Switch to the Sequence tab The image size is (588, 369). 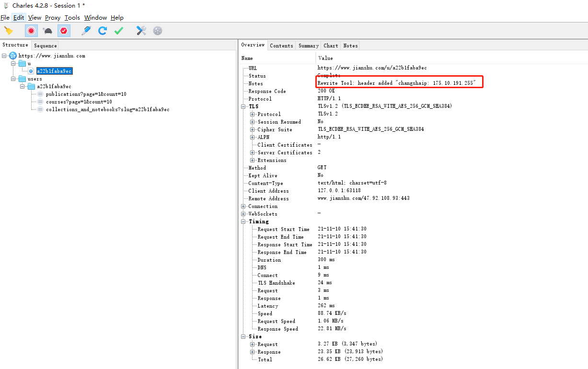[46, 46]
